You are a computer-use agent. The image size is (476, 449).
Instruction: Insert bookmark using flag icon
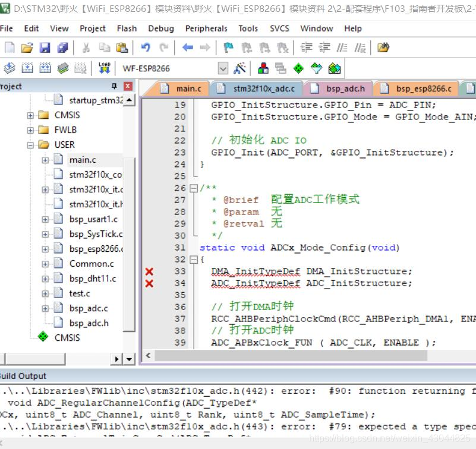pyautogui.click(x=228, y=48)
